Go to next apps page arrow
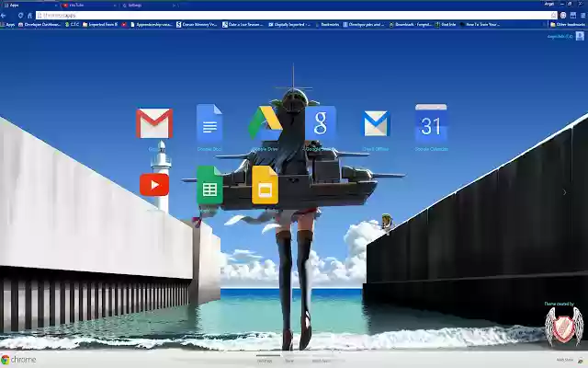The height and width of the screenshot is (368, 588). coord(565,192)
